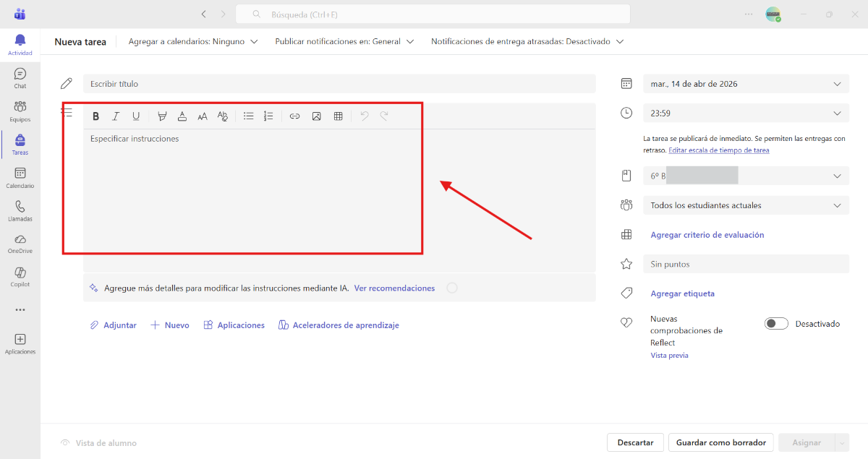Open Todos los estudiantes actuales dropdown
868x459 pixels.
(x=746, y=205)
